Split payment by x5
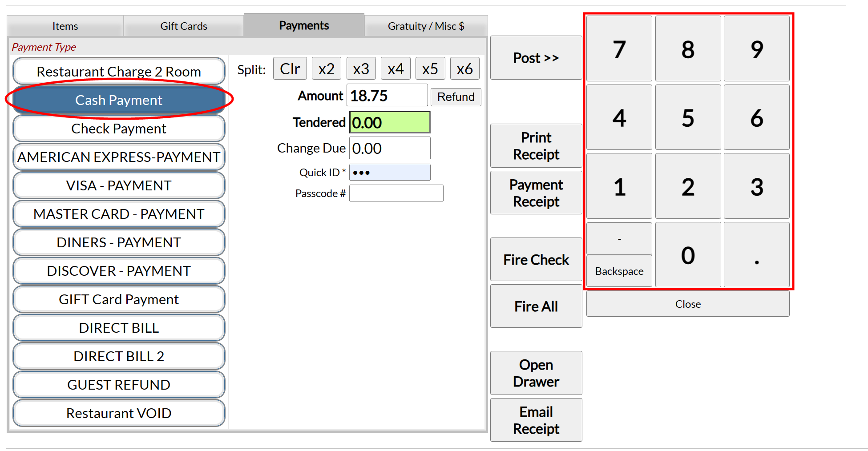Viewport: 868px width, 451px height. (430, 68)
